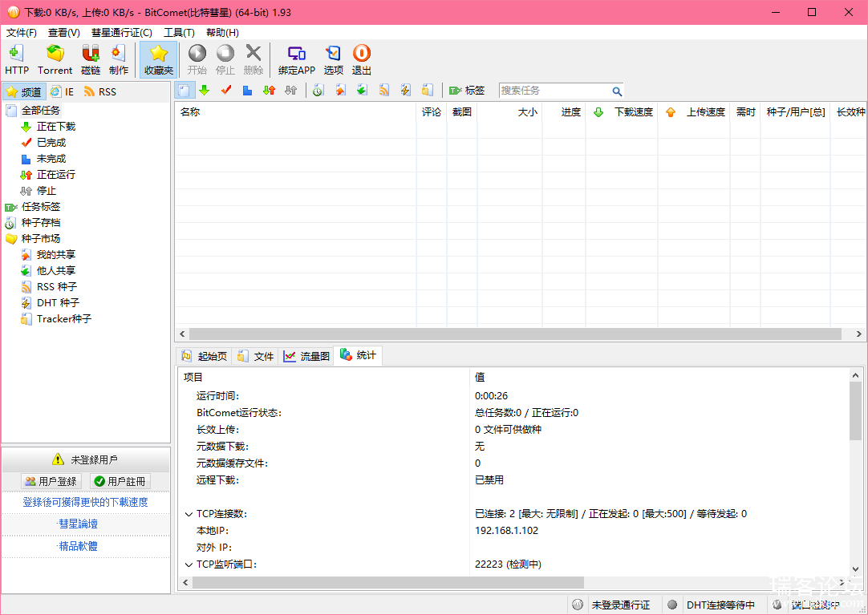This screenshot has width=868, height=615.
Task: Click DHT torrent lightning icon in task toolbar
Action: pyautogui.click(x=406, y=90)
